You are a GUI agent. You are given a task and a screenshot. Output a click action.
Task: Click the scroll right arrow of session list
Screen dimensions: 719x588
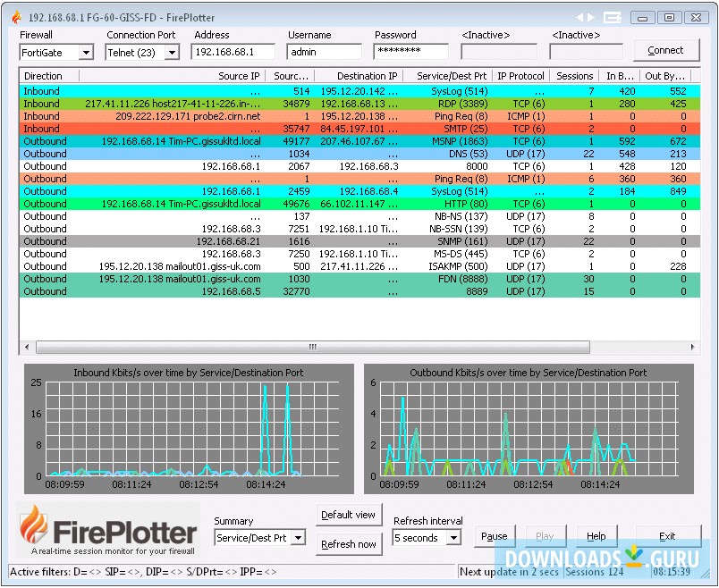[x=692, y=347]
